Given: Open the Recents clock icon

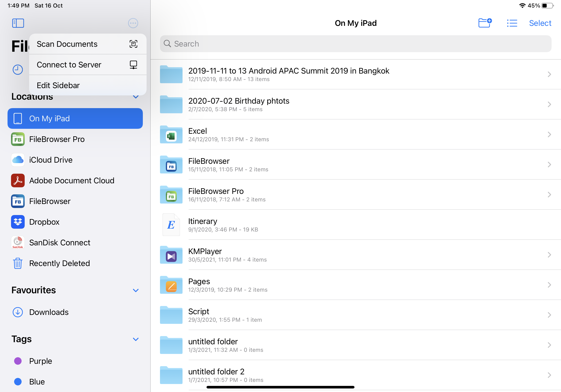Looking at the screenshot, I should [18, 70].
